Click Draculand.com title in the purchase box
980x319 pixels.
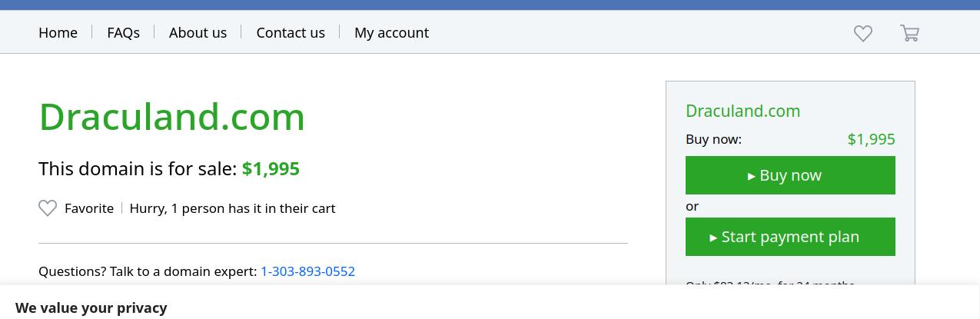click(x=742, y=111)
